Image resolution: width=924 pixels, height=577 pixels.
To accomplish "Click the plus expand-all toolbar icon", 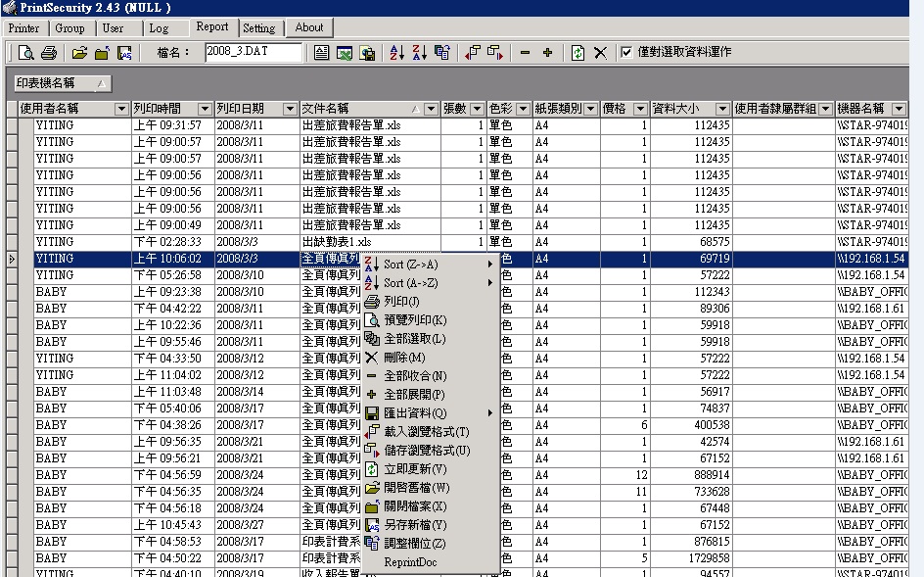I will (x=547, y=53).
